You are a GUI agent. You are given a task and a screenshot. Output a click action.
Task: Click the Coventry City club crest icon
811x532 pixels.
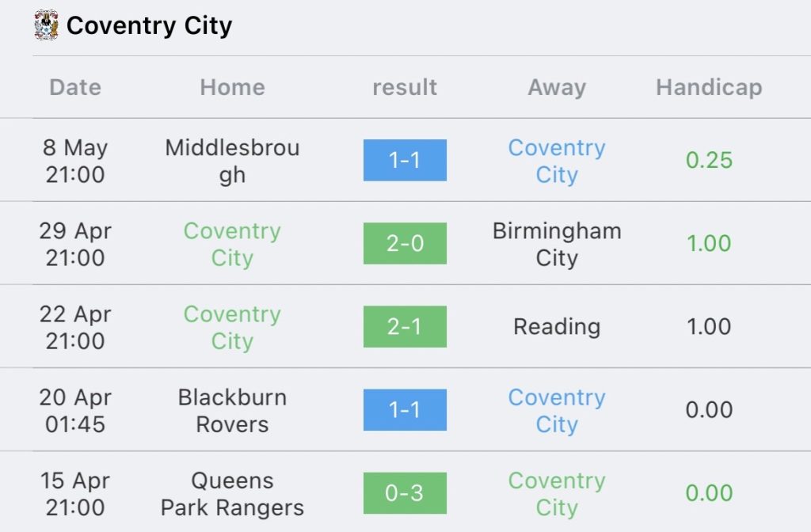pyautogui.click(x=46, y=25)
